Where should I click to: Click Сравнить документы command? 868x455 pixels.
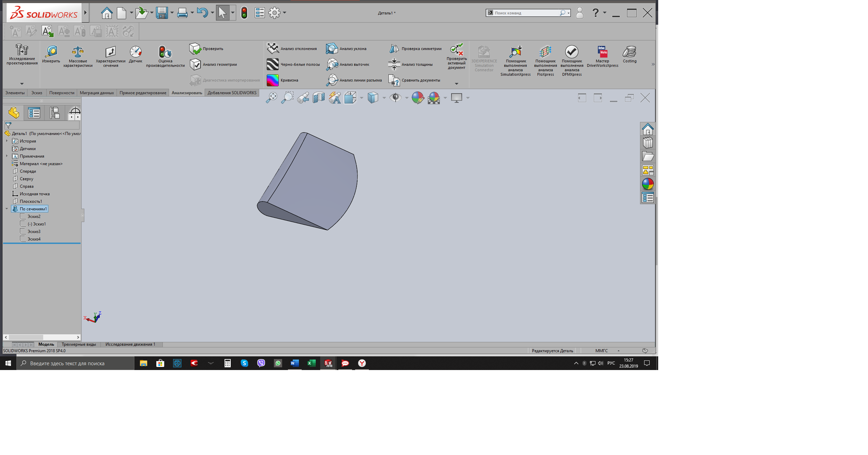(x=417, y=80)
